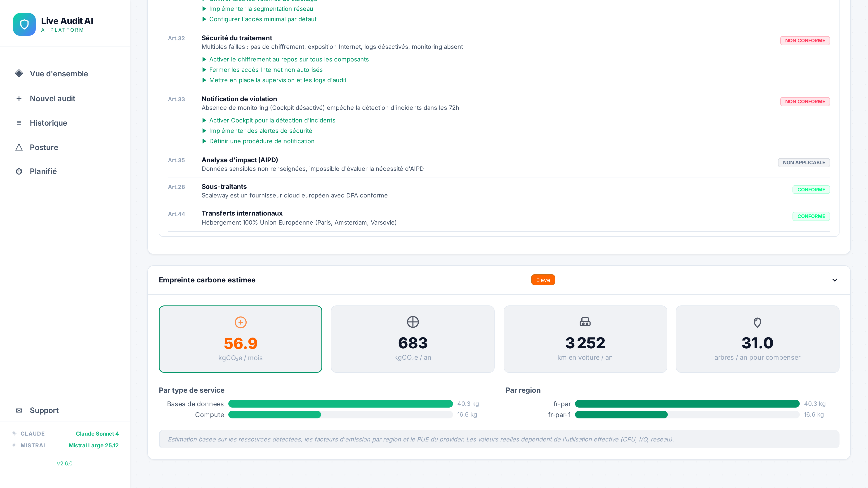Select the car emissions icon

pos(585,322)
